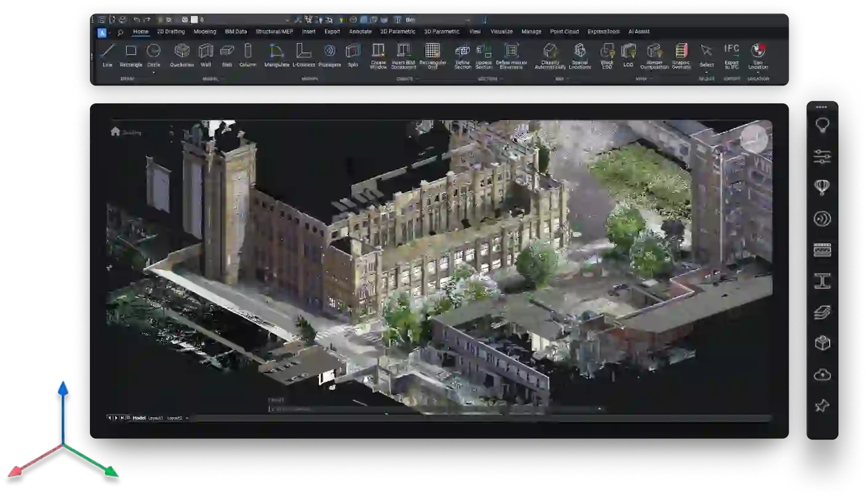This screenshot has width=868, height=499.
Task: Open the lightbulb tips panel in sidebar
Action: pyautogui.click(x=822, y=126)
